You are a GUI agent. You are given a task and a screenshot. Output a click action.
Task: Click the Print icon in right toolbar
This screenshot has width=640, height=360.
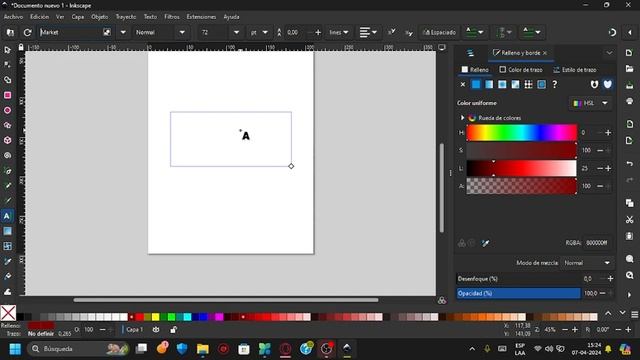pos(629,101)
